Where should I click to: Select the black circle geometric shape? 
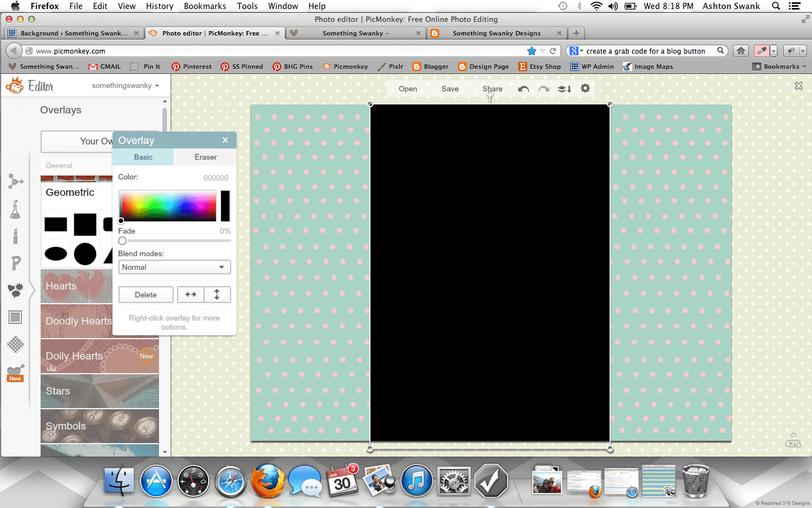[85, 254]
